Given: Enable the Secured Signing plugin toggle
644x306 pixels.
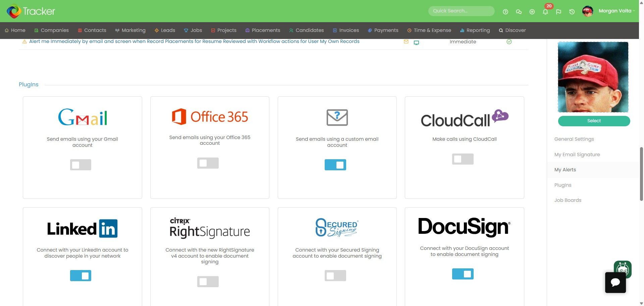Looking at the screenshot, I should pos(335,275).
